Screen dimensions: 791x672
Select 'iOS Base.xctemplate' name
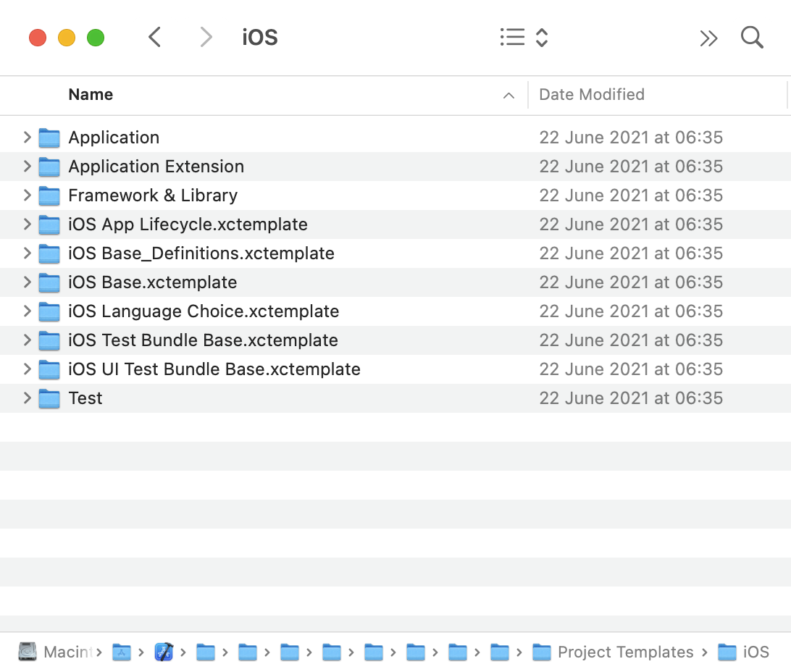152,282
